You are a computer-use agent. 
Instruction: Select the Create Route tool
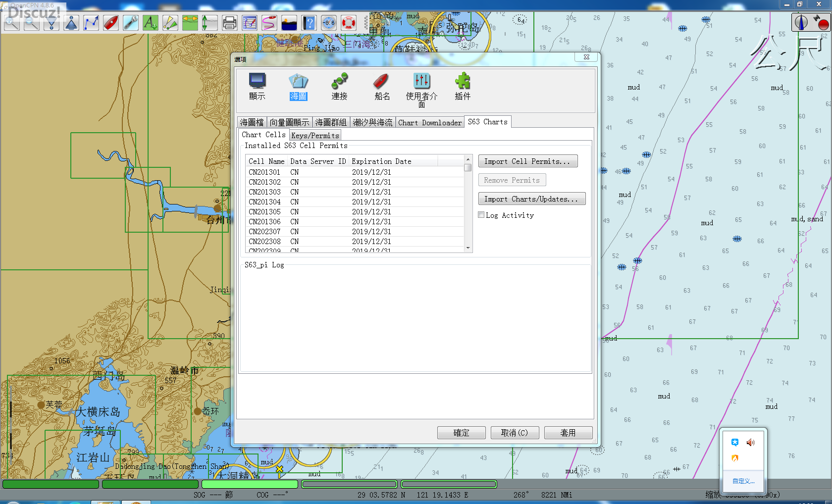pos(91,23)
